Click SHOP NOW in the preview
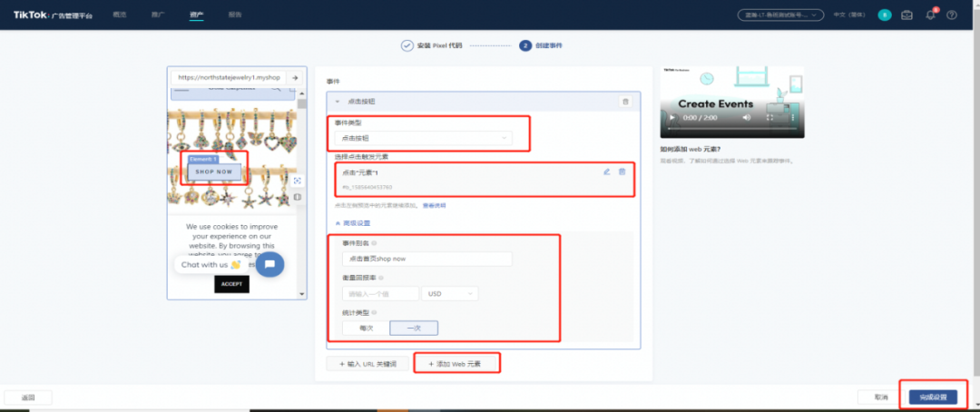Viewport: 980px width, 412px height. (x=214, y=172)
